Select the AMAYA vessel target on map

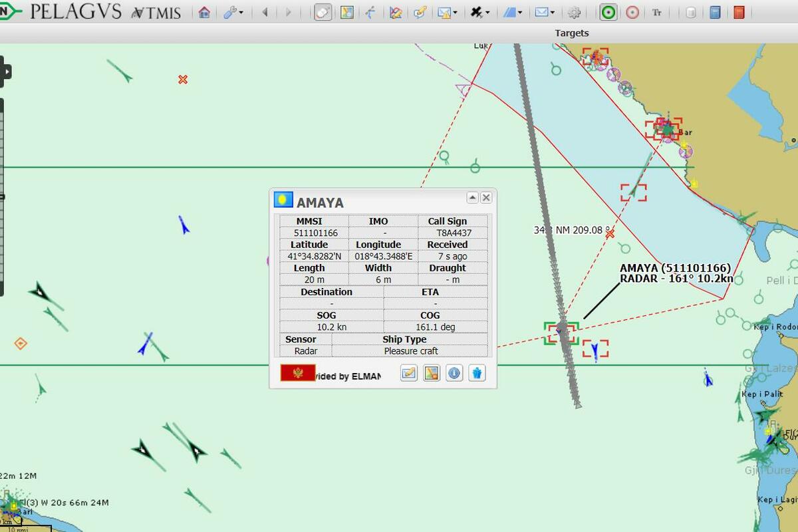point(561,332)
